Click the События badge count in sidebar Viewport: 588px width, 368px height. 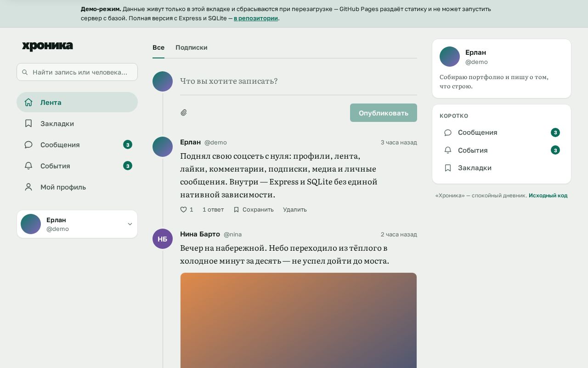coord(128,166)
